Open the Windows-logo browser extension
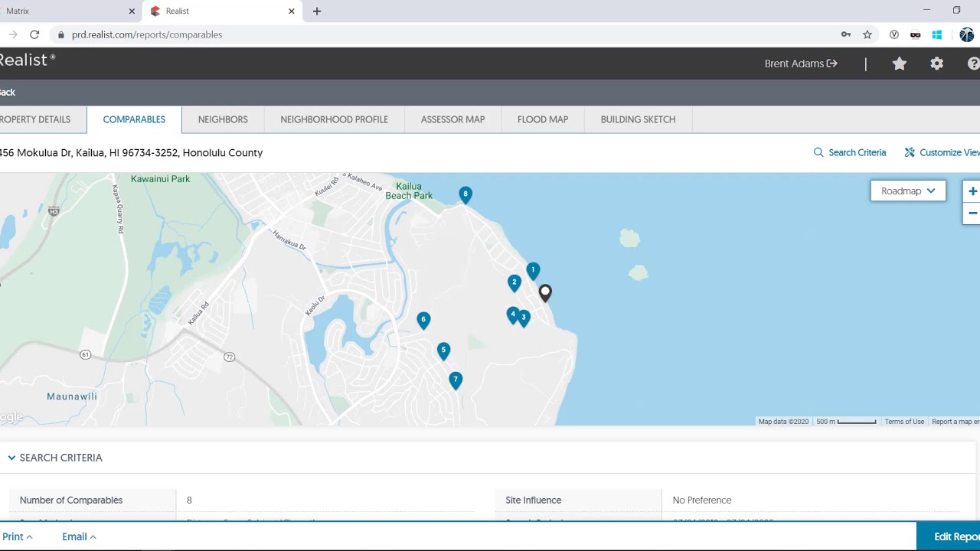 click(936, 34)
